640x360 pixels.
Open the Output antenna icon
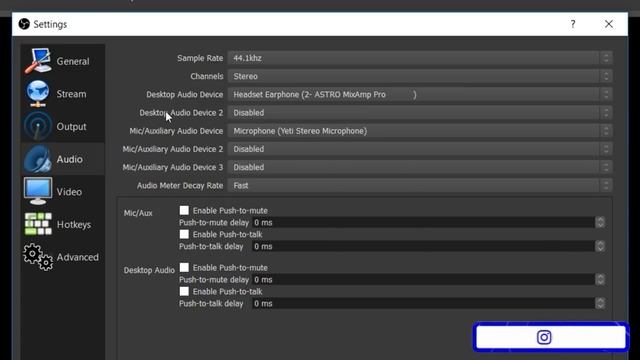pyautogui.click(x=38, y=126)
